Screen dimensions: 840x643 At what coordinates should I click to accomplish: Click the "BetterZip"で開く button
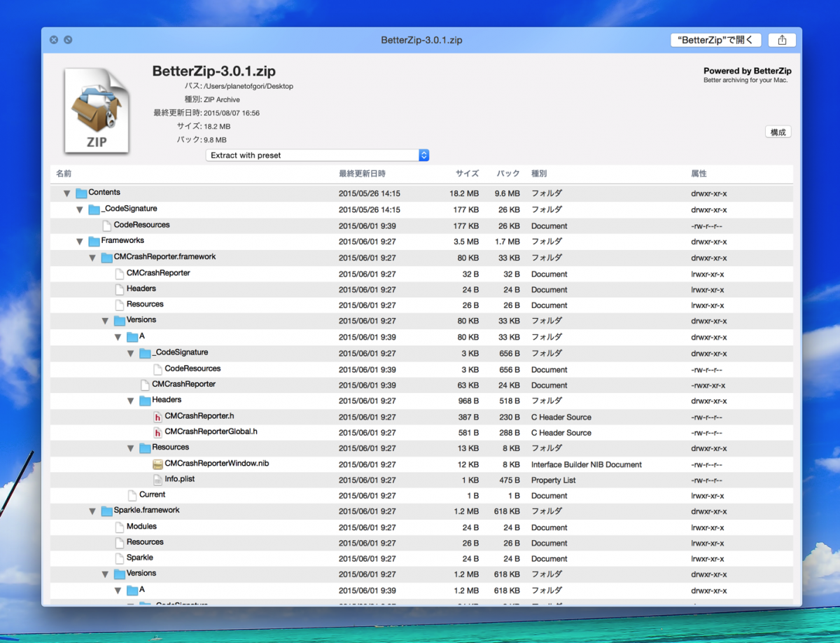[x=715, y=40]
